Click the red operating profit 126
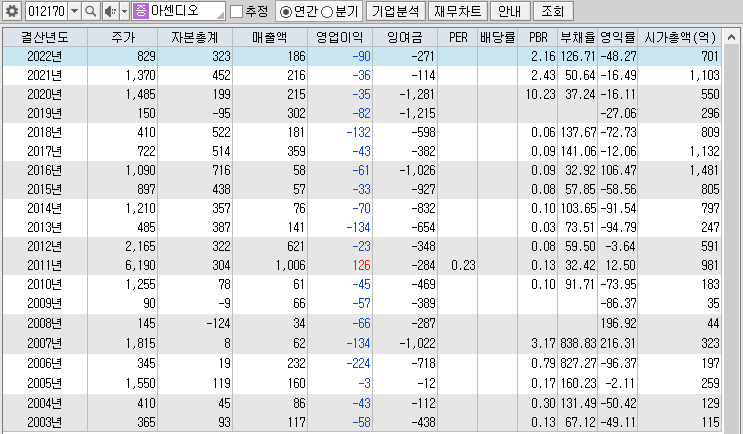The width and height of the screenshot is (743, 434). tap(362, 265)
